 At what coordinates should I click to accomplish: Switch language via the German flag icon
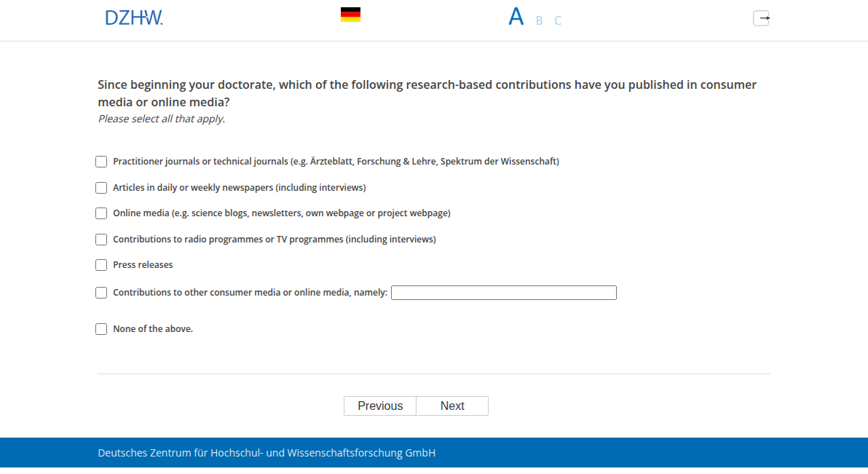click(350, 15)
